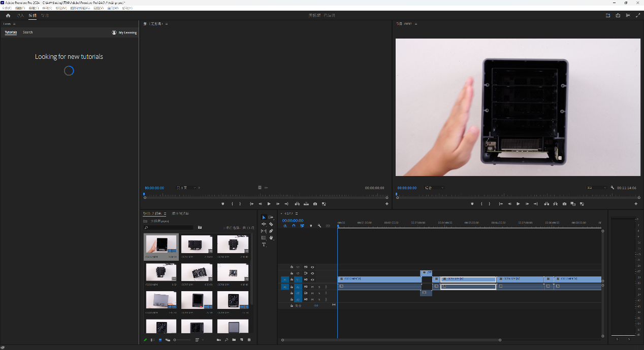Click the Home icon in top bar
The height and width of the screenshot is (350, 644).
click(8, 16)
